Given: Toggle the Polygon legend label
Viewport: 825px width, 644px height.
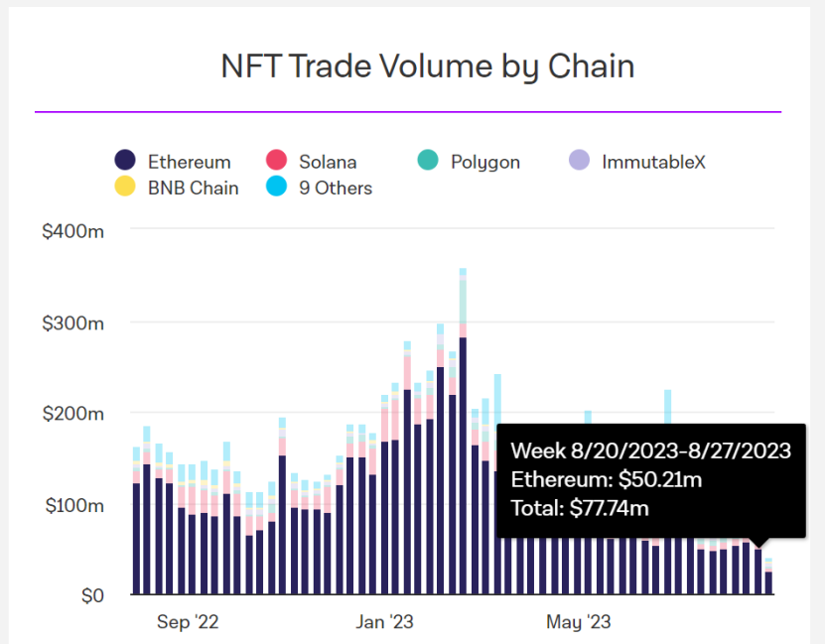Looking at the screenshot, I should [484, 162].
